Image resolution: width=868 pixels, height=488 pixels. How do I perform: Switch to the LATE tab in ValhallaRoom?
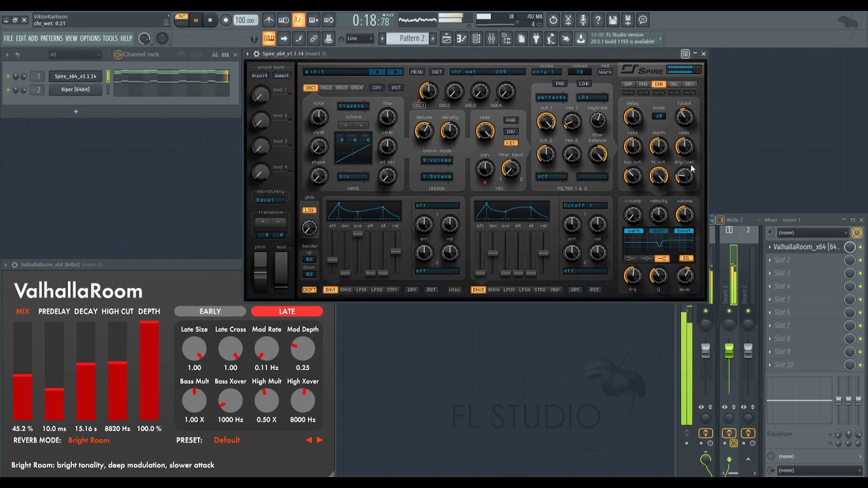(287, 312)
